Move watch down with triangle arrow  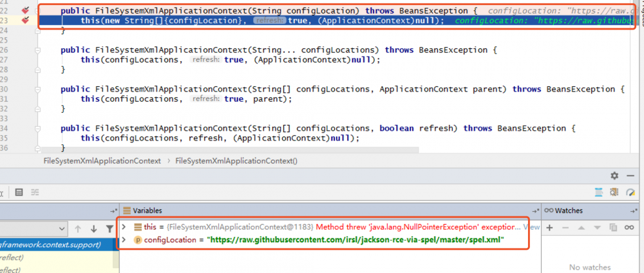coord(597,227)
